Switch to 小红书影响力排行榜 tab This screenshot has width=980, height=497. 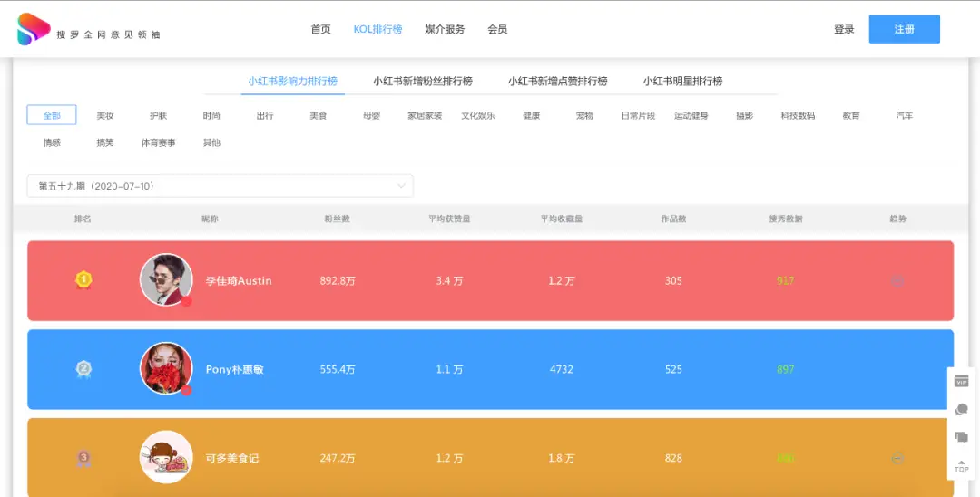(x=292, y=81)
